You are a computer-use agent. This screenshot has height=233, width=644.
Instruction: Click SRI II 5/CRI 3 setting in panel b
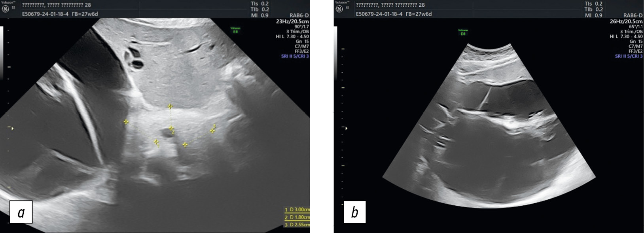(629, 56)
